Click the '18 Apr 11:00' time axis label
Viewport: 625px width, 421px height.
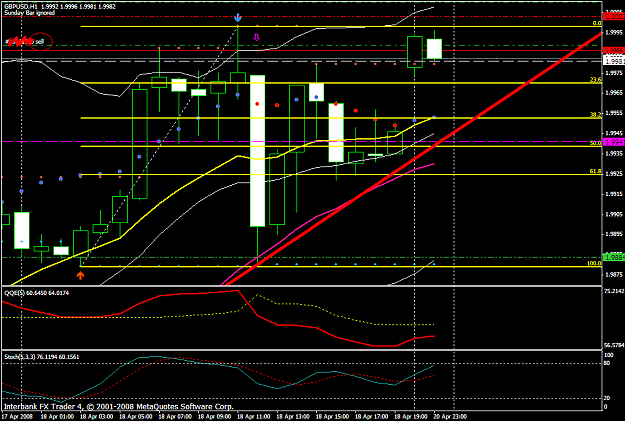(x=254, y=417)
